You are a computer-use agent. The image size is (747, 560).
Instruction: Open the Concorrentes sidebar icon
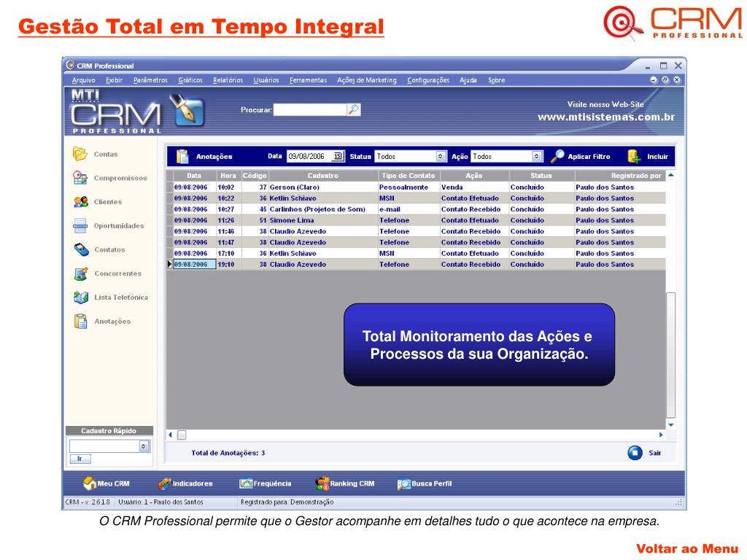coord(81,273)
